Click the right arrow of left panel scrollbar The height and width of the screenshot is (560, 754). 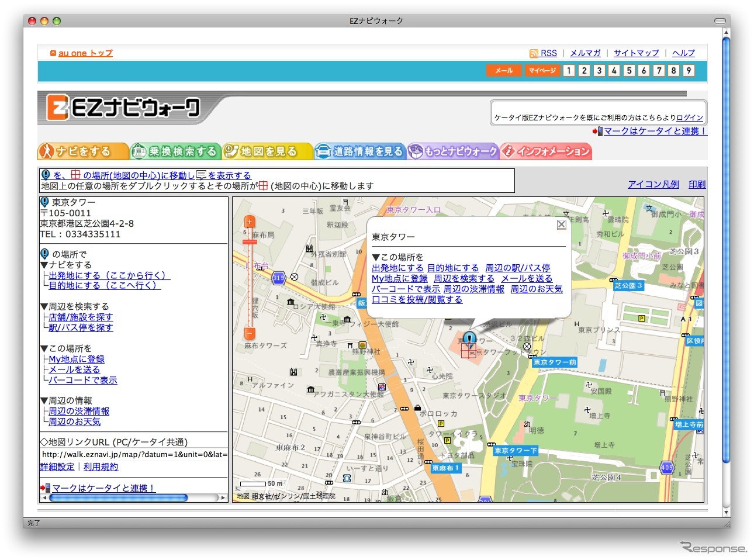223,498
